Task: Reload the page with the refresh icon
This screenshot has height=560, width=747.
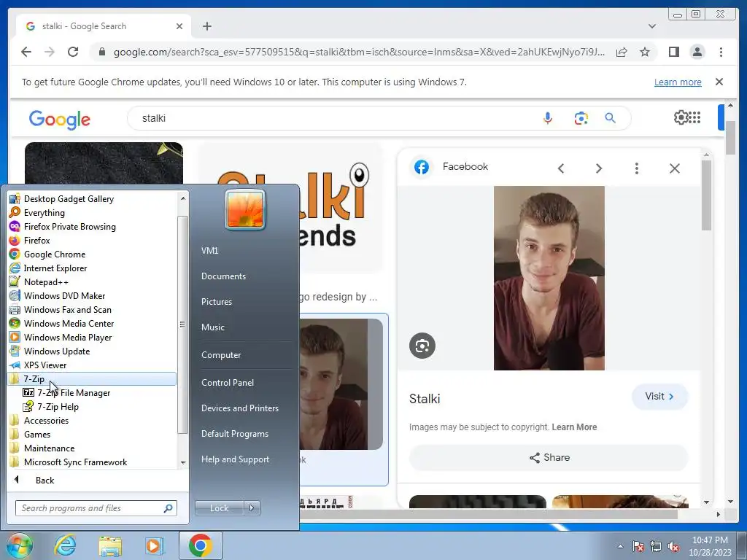Action: (73, 52)
